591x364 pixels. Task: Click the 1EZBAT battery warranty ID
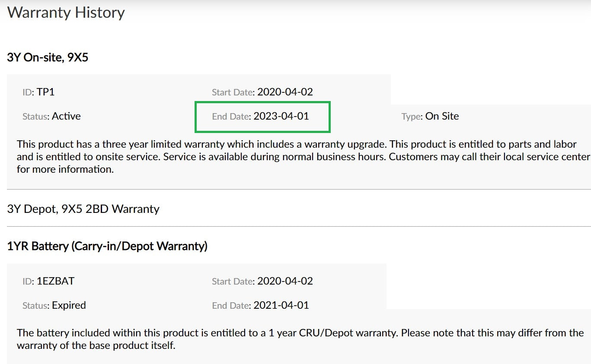tap(55, 281)
